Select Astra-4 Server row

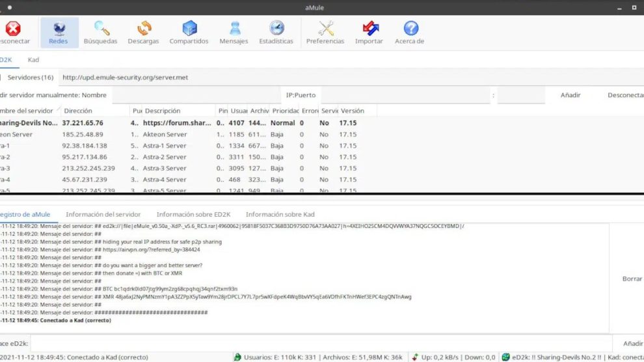188,180
